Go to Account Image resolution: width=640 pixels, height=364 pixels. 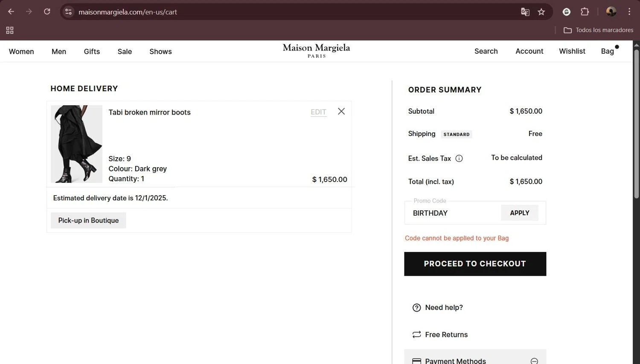click(529, 51)
